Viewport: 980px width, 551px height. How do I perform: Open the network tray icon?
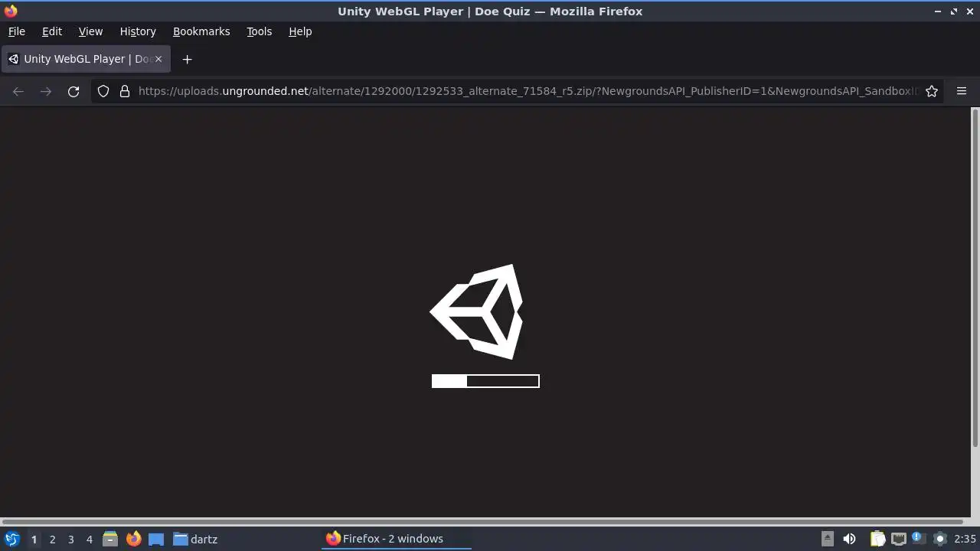click(899, 539)
